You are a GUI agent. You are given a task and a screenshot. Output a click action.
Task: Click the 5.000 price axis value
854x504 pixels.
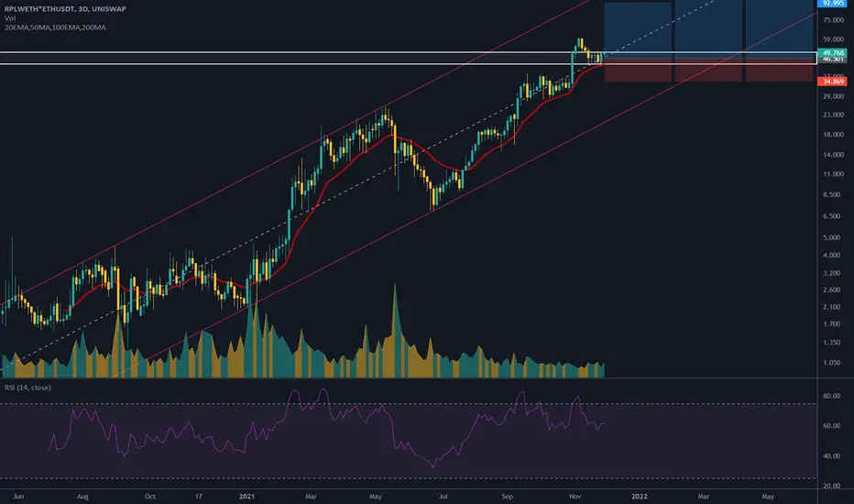tap(832, 237)
